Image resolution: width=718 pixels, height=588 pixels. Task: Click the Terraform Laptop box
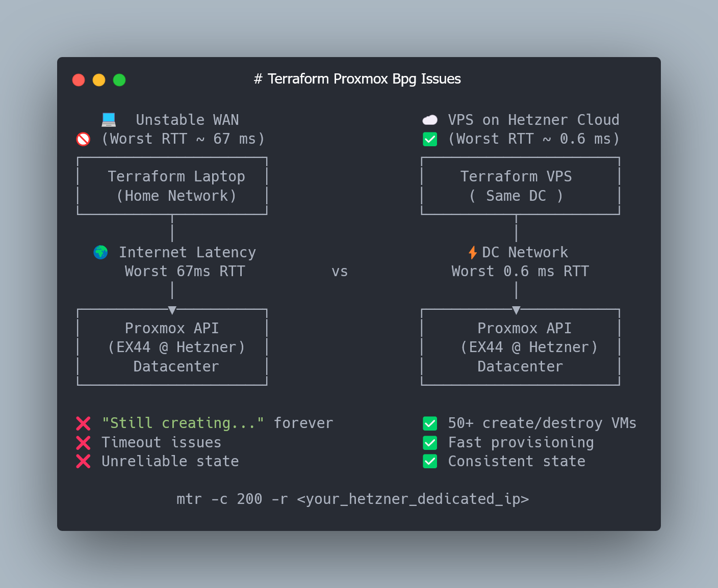pyautogui.click(x=172, y=186)
